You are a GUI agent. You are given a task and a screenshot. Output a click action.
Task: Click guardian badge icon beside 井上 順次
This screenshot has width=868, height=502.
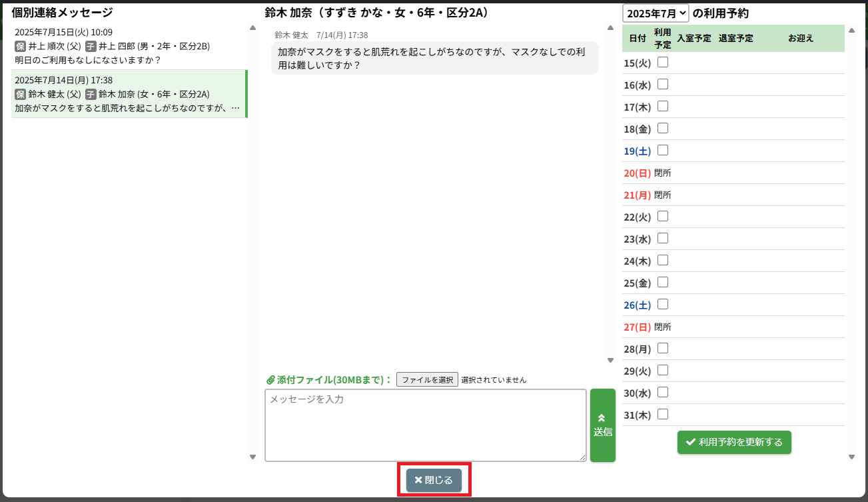point(20,46)
